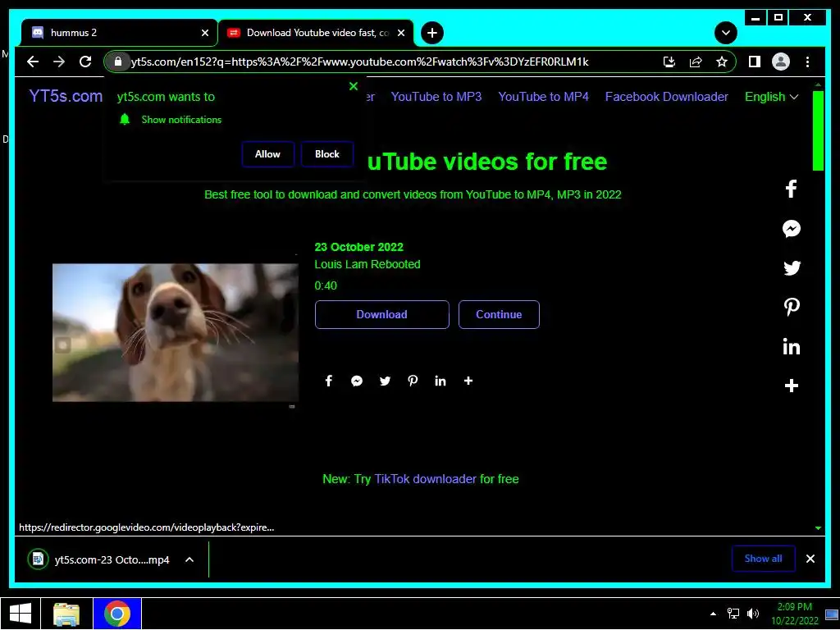Click the small LinkedIn icon below video
840x630 pixels.
441,381
